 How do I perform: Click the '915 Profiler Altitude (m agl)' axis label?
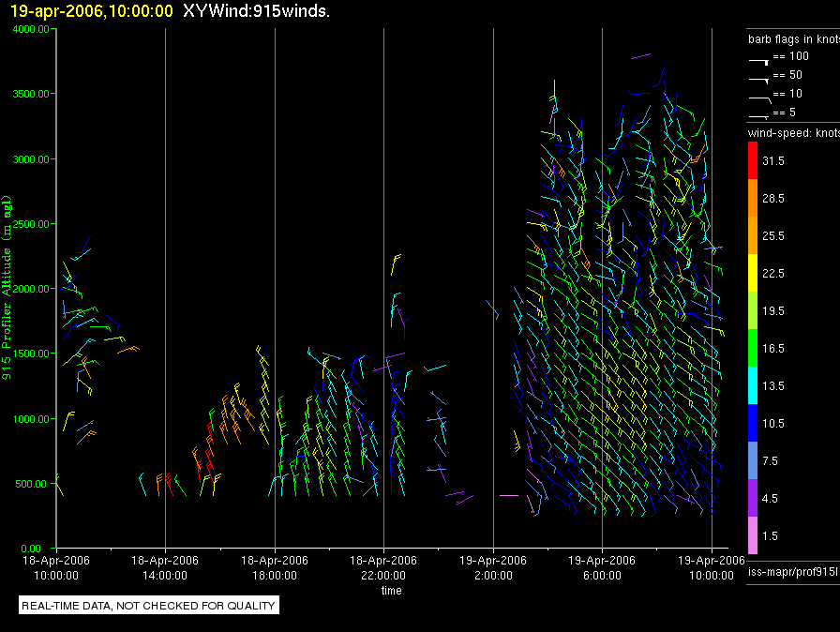(x=7, y=288)
